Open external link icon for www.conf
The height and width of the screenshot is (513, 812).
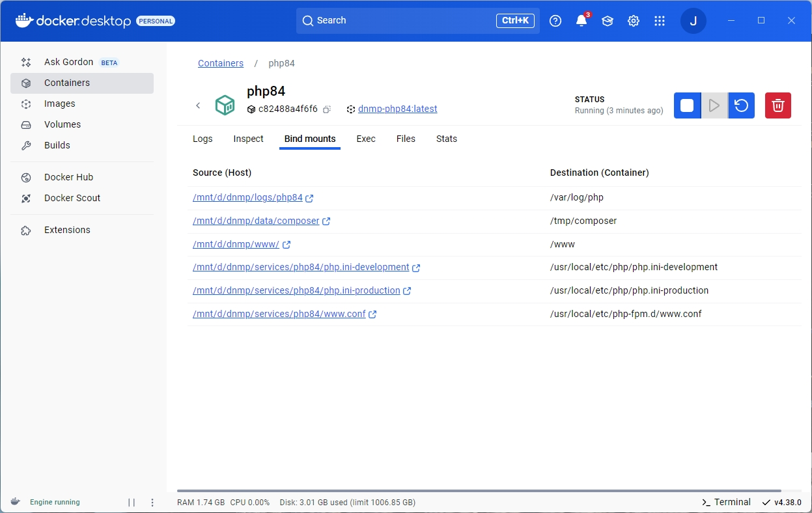(x=372, y=314)
